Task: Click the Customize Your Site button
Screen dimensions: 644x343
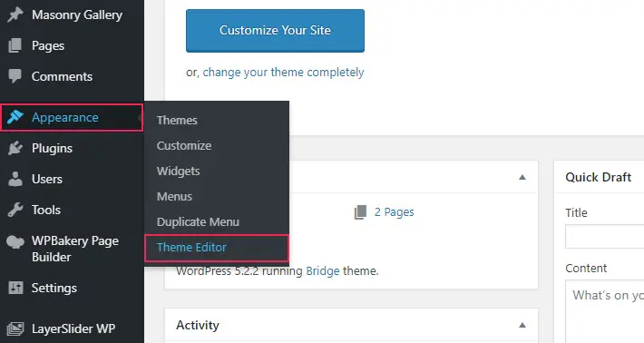Action: tap(275, 30)
